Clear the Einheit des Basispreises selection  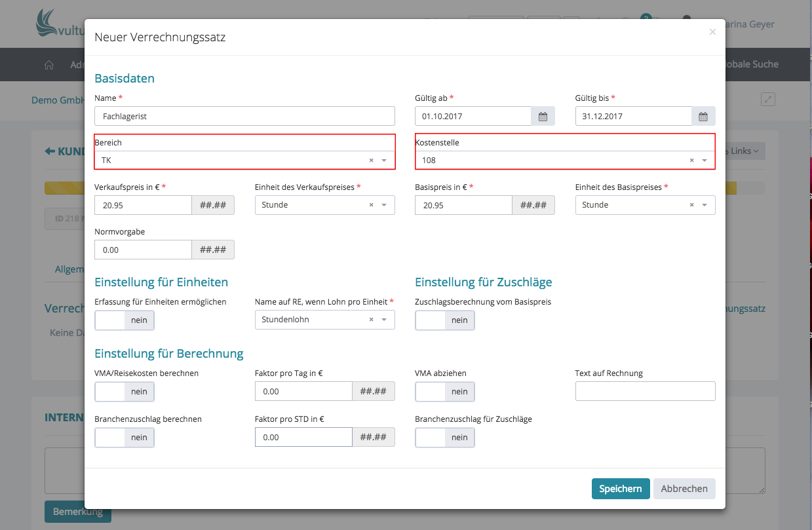click(x=691, y=205)
